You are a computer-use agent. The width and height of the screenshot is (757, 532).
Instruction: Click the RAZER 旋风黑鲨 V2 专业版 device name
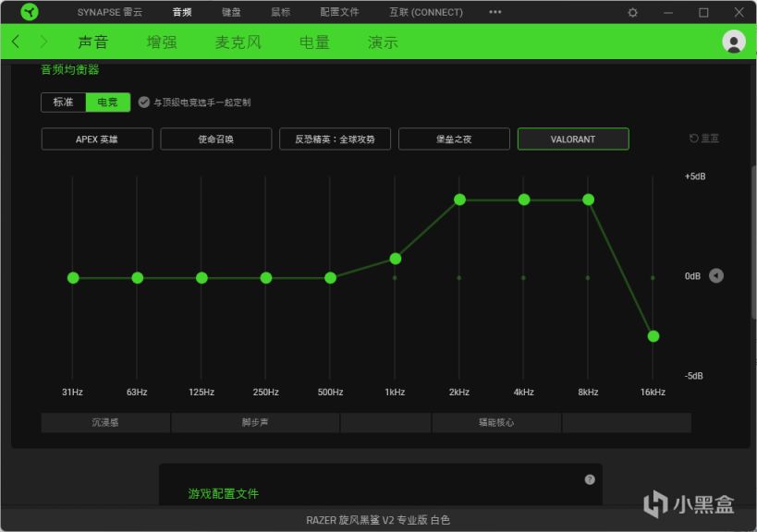pyautogui.click(x=377, y=520)
